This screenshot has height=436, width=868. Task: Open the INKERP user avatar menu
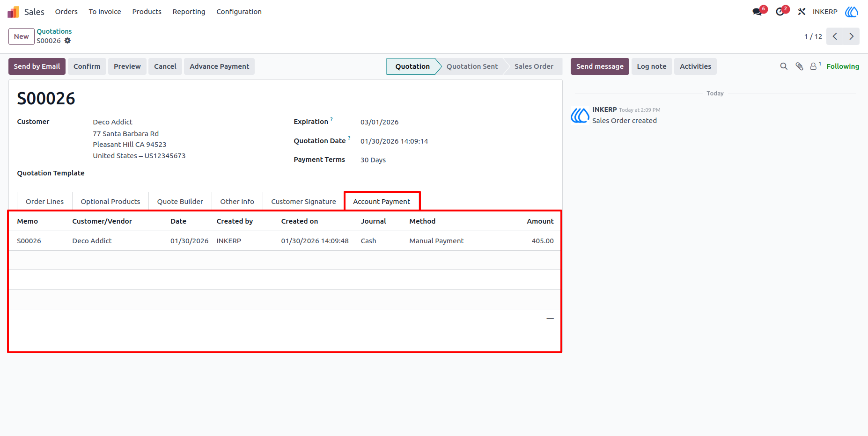pos(852,12)
